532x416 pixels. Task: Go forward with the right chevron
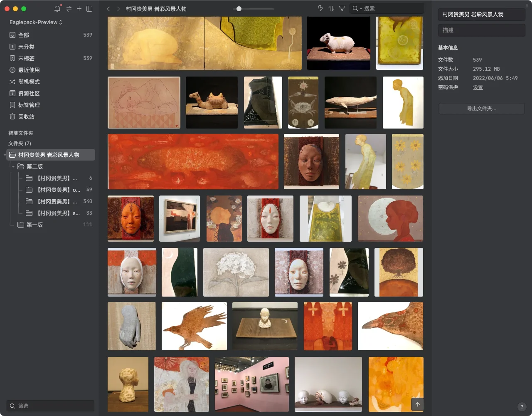pyautogui.click(x=118, y=8)
